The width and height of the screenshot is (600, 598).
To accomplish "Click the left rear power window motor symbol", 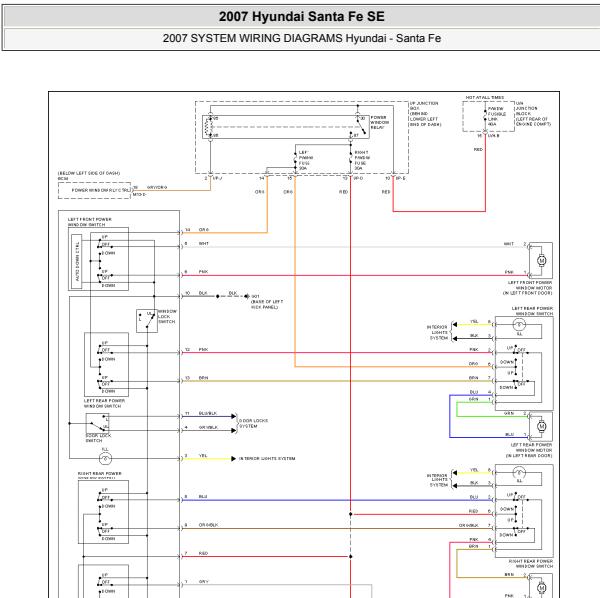I will point(541,426).
